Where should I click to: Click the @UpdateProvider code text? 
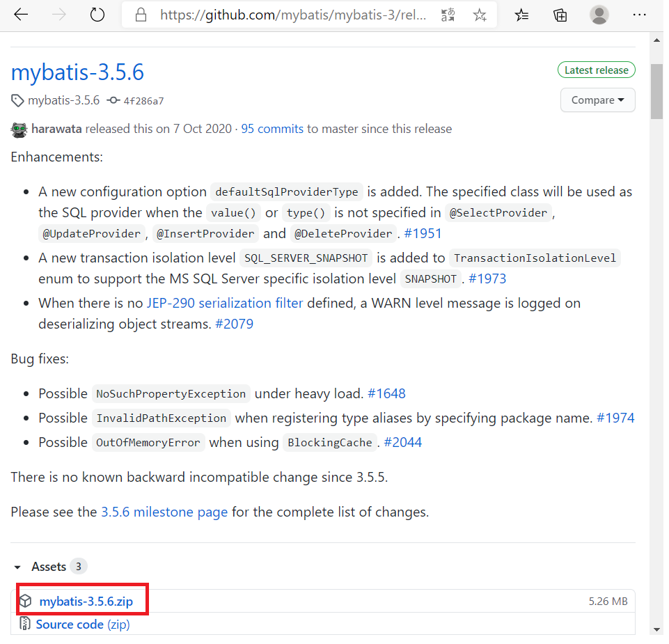[x=91, y=234]
